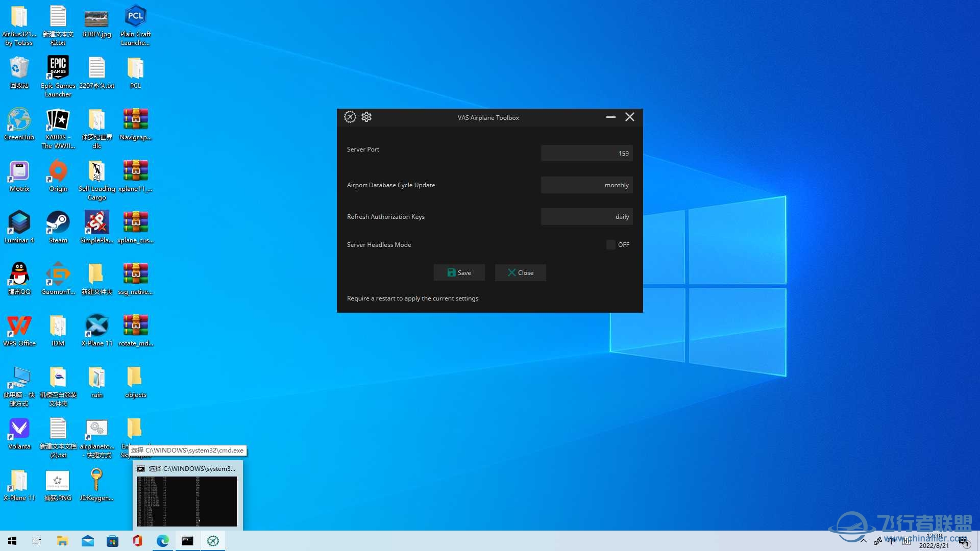Select the AirBus321 by ToLiss folder
980x551 pixels.
19,26
